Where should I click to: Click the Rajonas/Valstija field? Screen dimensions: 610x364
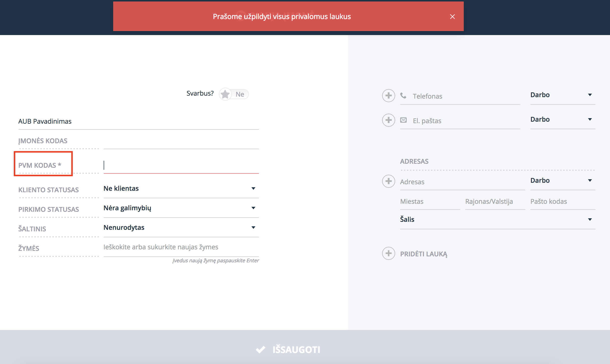(495, 202)
